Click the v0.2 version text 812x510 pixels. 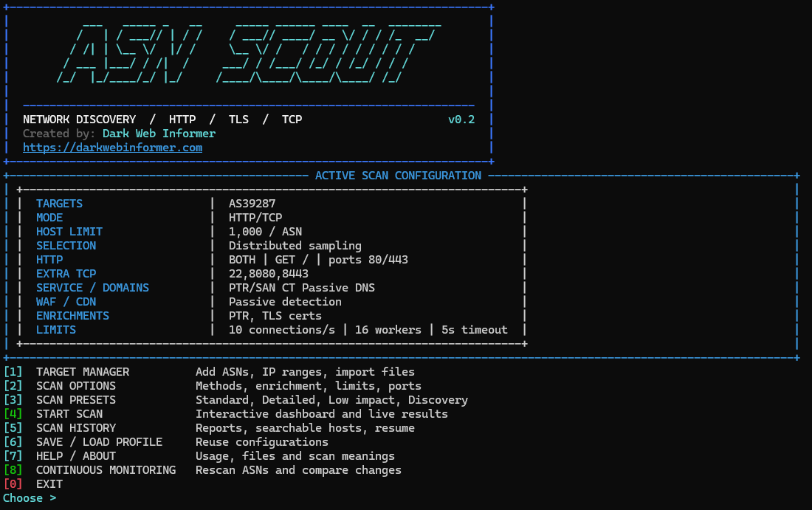(x=461, y=120)
